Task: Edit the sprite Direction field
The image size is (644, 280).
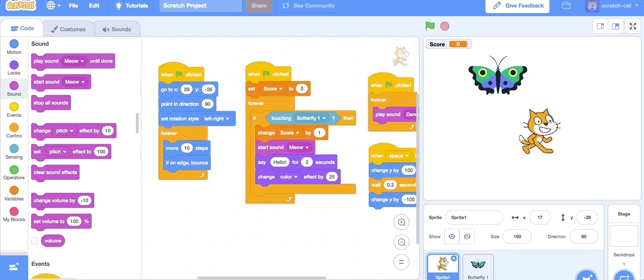Action: (584, 237)
